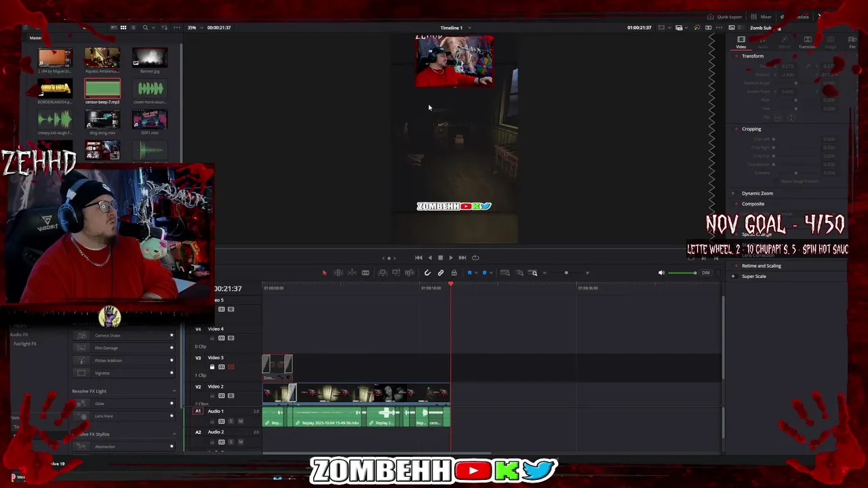
Task: Toggle the Video 3 track lock
Action: [x=212, y=367]
